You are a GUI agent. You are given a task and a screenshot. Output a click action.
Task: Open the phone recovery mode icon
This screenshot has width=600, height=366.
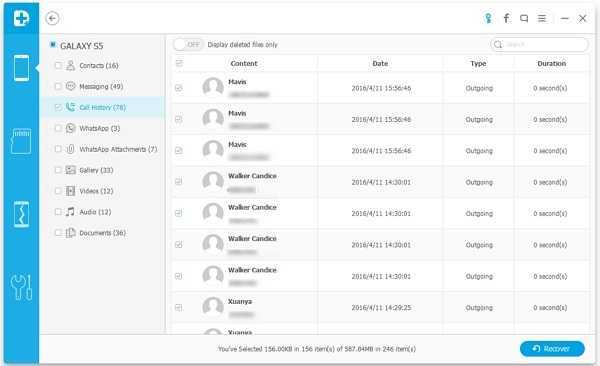21,68
